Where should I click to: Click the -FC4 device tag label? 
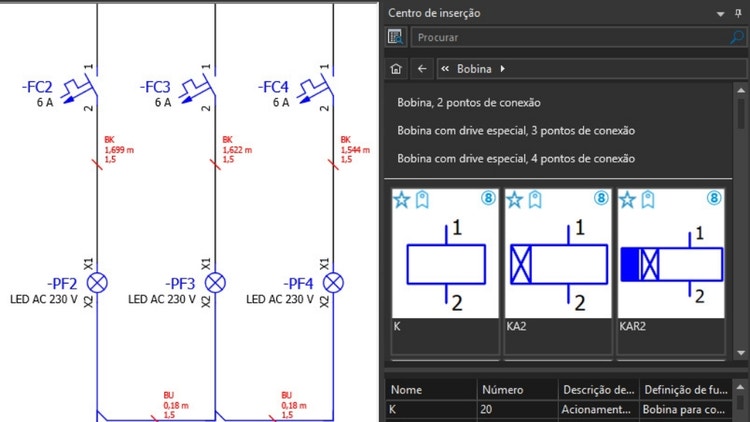[273, 87]
